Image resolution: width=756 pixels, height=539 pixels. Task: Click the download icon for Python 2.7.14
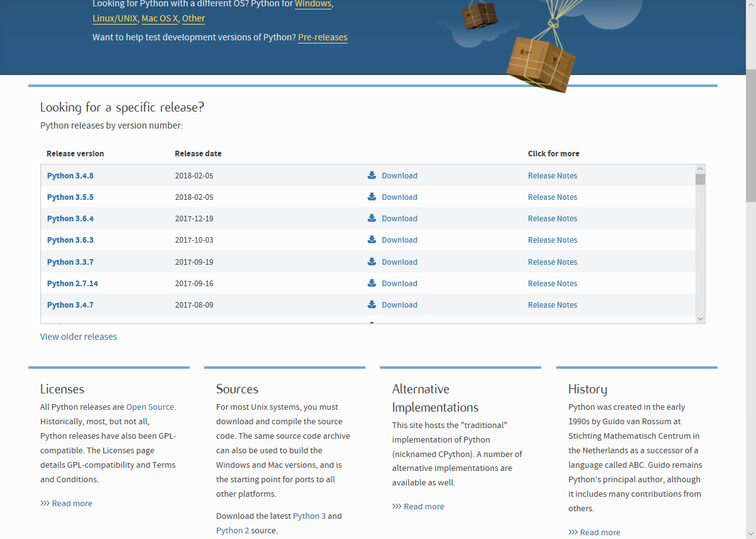pyautogui.click(x=372, y=283)
